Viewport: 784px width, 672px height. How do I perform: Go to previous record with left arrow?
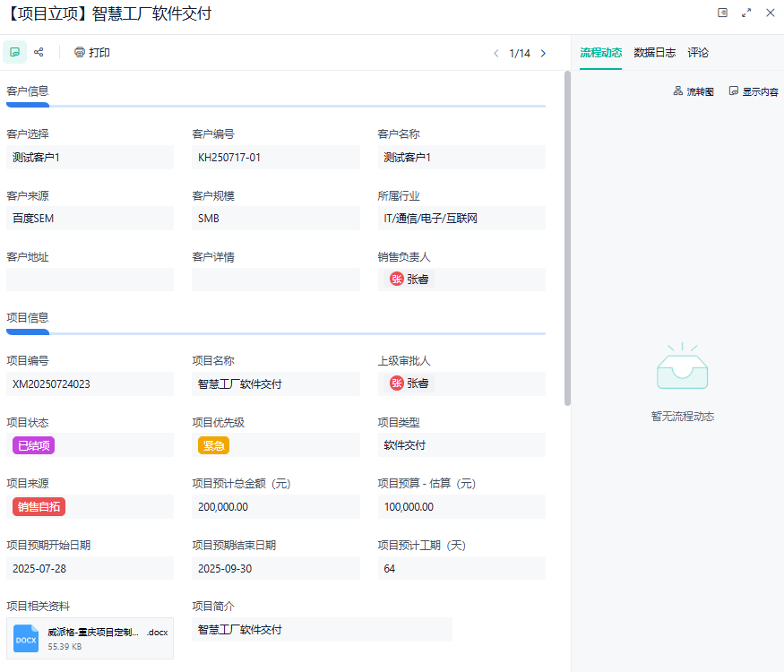click(496, 53)
